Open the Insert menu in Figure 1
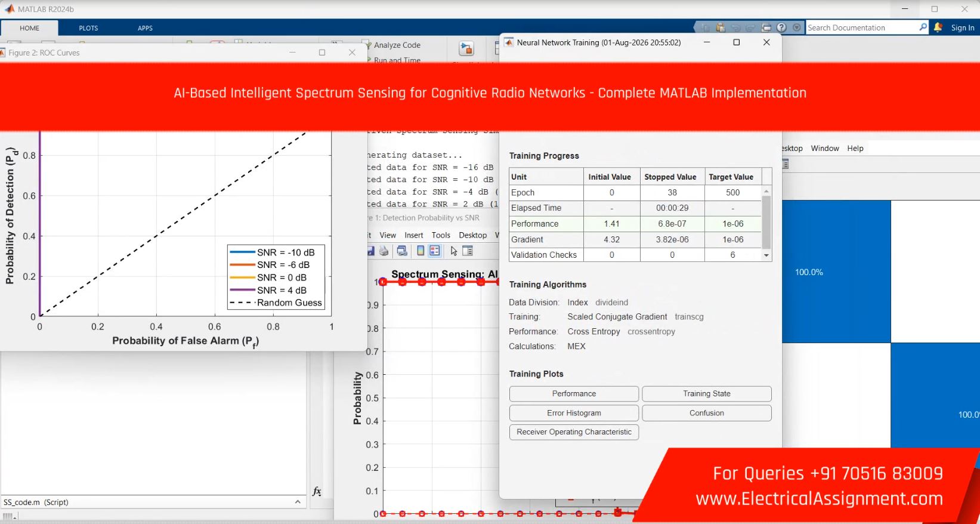Screen dimensions: 980x524 point(414,235)
